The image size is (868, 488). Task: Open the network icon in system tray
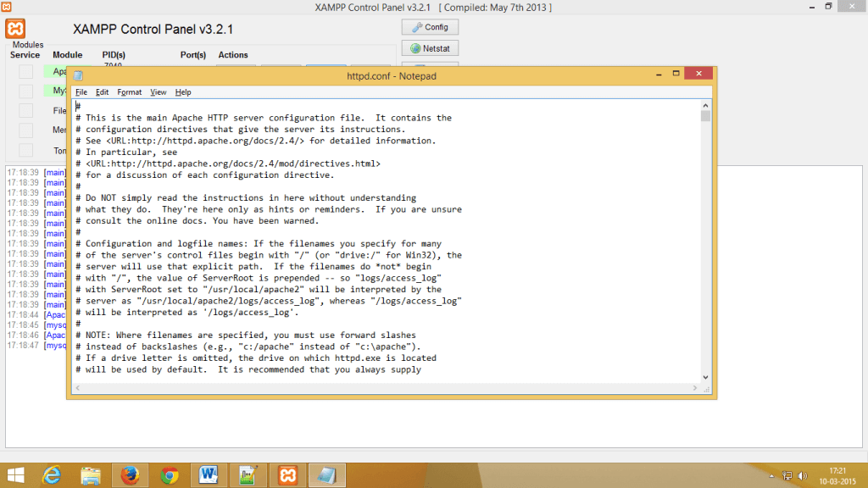[x=787, y=476]
